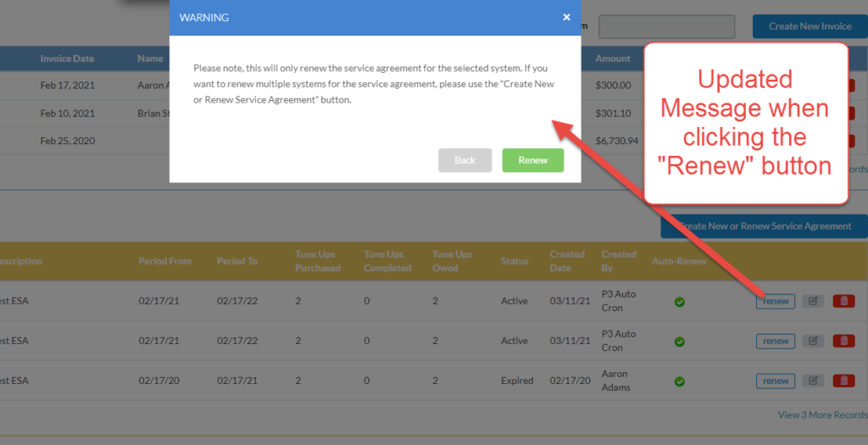Click the Period From column header
The image size is (868, 445).
pos(165,261)
